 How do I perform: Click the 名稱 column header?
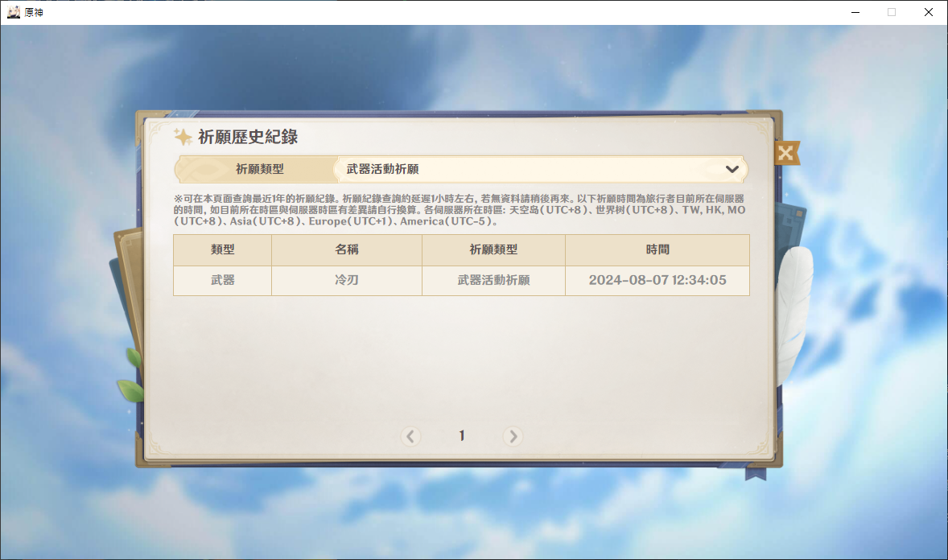[347, 249]
